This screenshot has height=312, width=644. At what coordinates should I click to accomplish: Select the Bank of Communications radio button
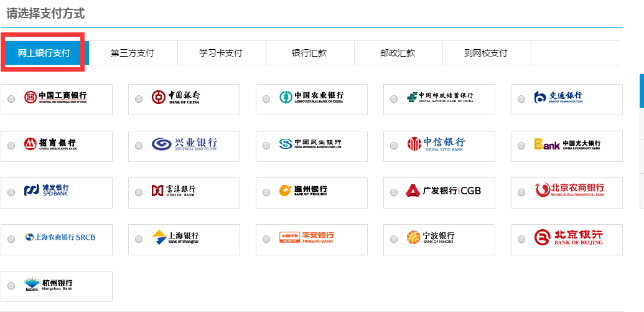tap(521, 99)
